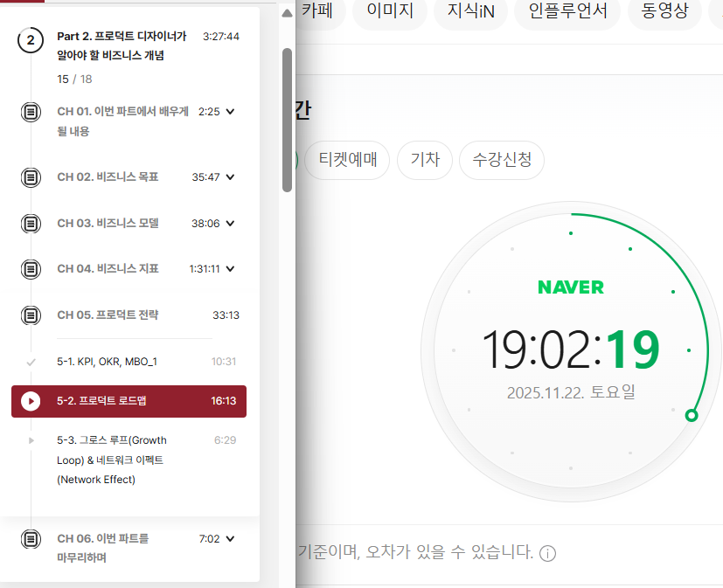723x588 pixels.
Task: Open the 동영상 search tab
Action: coord(664,11)
